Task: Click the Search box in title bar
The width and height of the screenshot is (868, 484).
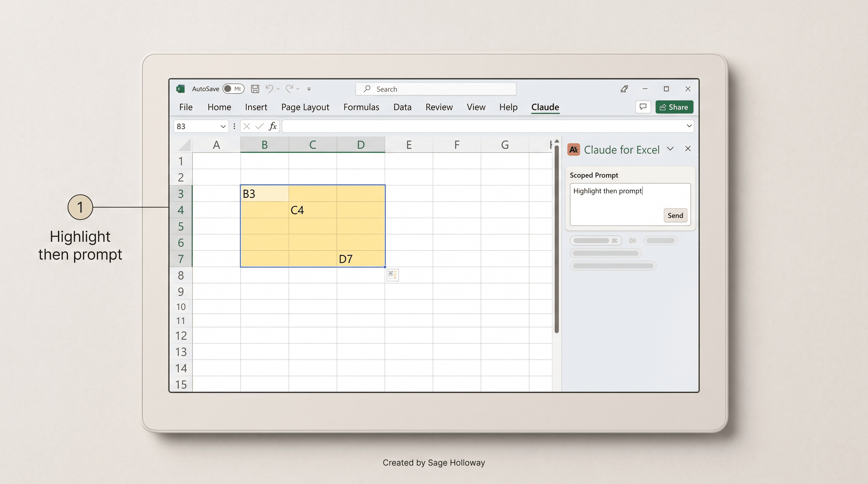Action: click(436, 89)
